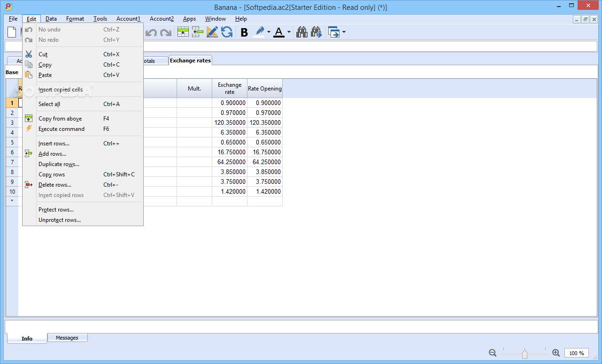The height and width of the screenshot is (364, 602).
Task: Choose Cut from the Edit menu
Action: [x=83, y=54]
